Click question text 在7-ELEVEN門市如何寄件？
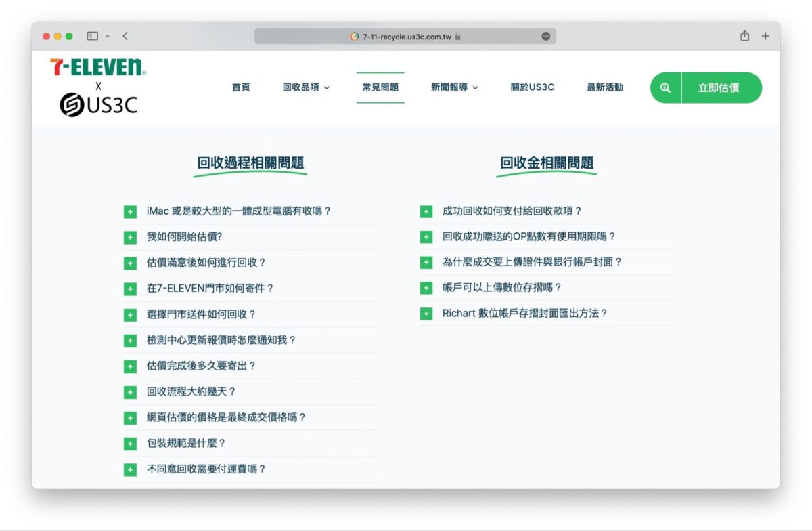This screenshot has width=812, height=531. coord(210,288)
